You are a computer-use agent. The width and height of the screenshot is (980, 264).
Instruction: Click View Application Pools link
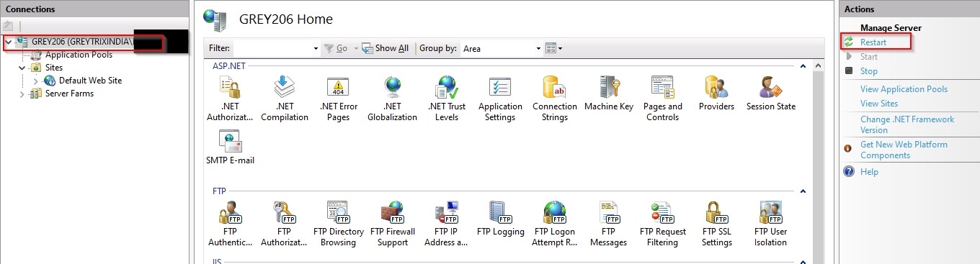pos(904,89)
